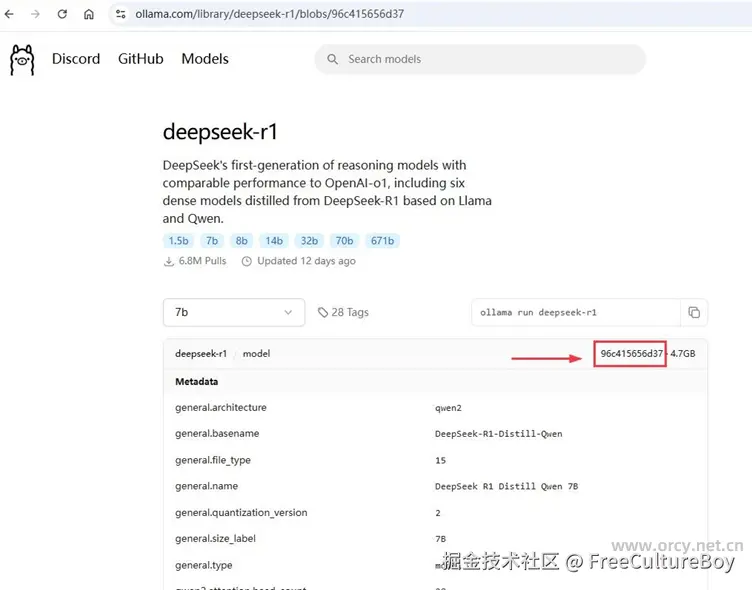The height and width of the screenshot is (590, 752).
Task: Click the Search models field
Action: click(480, 59)
